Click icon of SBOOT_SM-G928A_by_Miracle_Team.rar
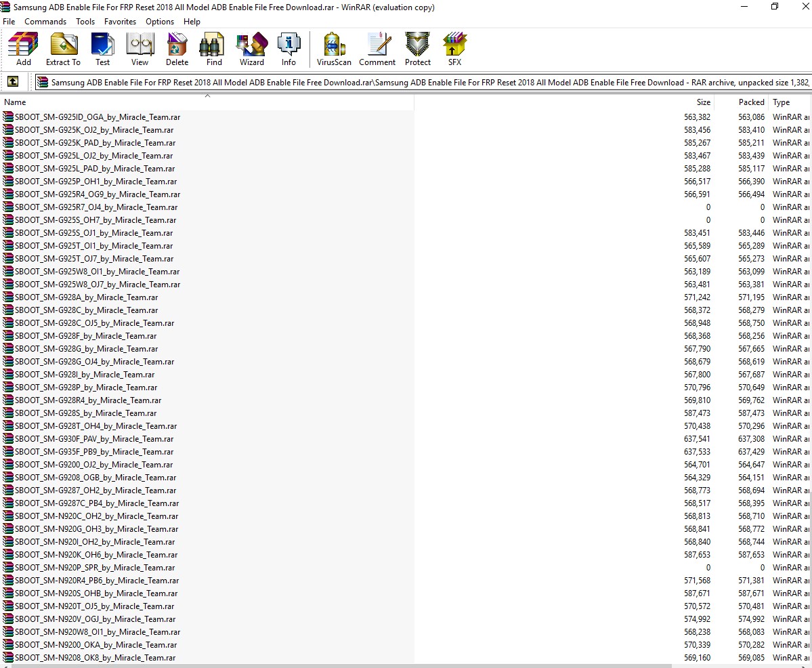 pyautogui.click(x=8, y=297)
